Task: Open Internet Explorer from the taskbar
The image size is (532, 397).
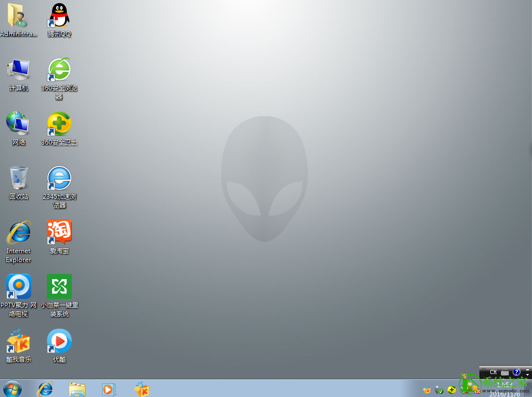Action: point(46,389)
